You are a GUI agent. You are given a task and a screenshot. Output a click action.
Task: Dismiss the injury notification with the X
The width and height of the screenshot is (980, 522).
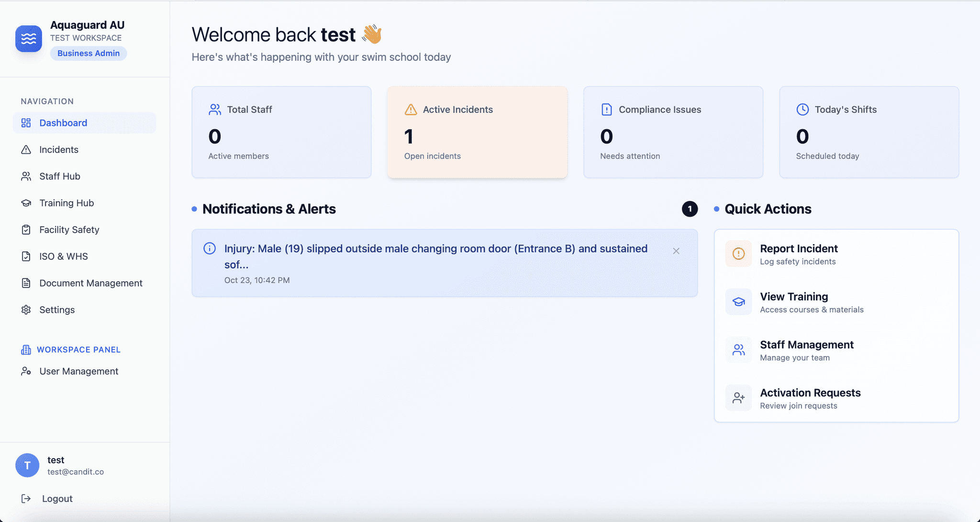(x=676, y=251)
